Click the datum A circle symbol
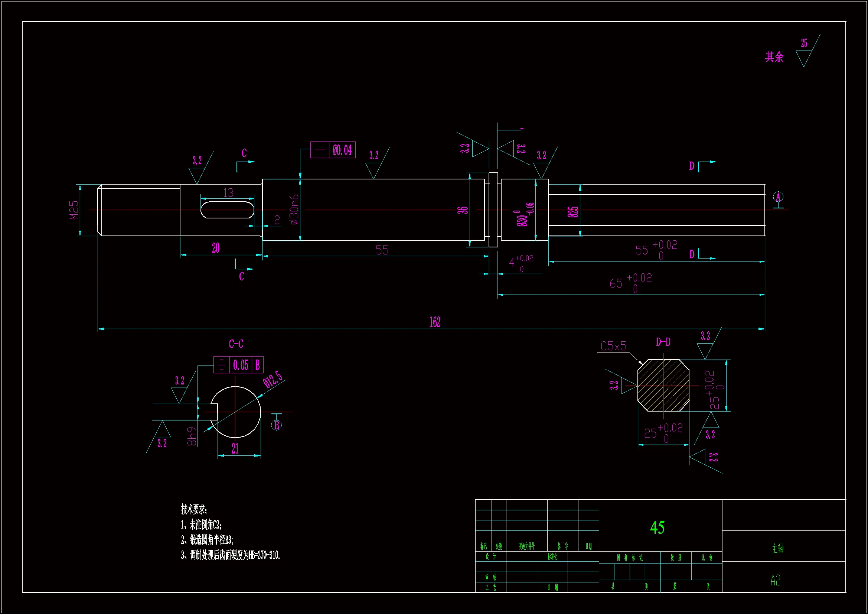868x614 pixels. [778, 197]
